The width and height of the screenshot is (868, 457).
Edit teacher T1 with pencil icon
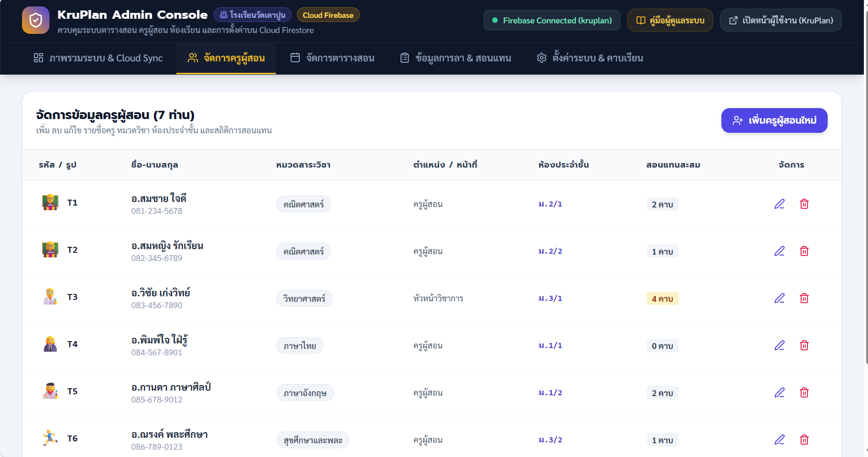click(780, 204)
